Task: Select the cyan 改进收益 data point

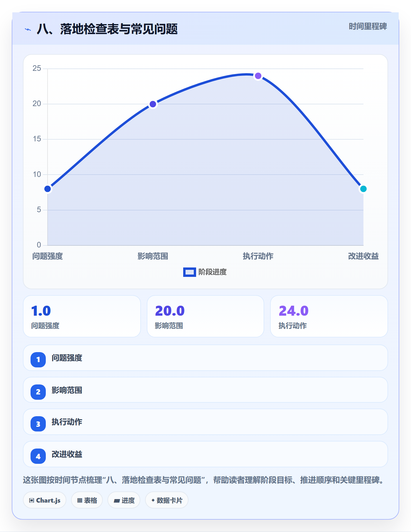Action: click(363, 189)
